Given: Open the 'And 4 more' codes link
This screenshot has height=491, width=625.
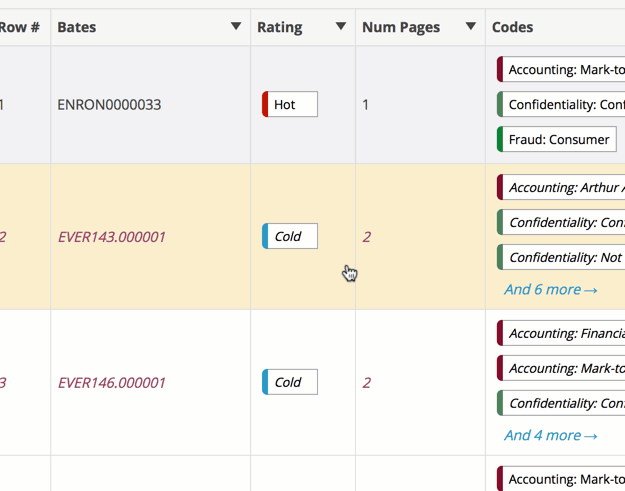Looking at the screenshot, I should (x=551, y=435).
